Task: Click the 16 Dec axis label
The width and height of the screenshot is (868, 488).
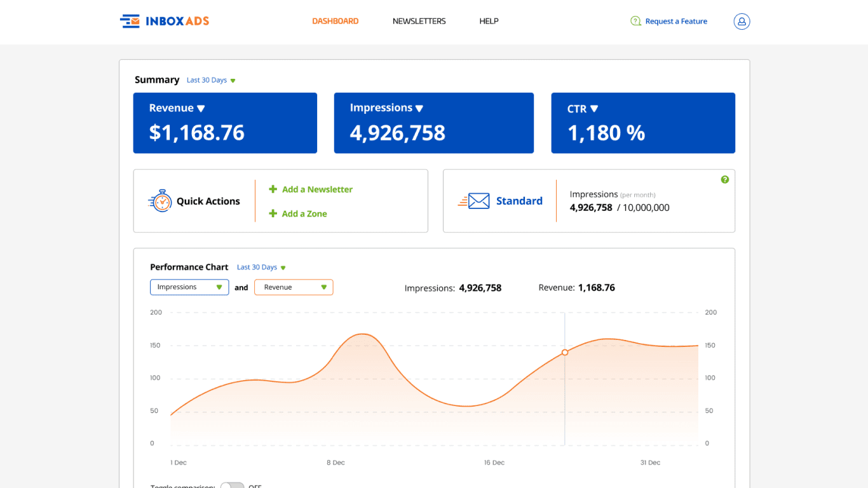Action: click(494, 463)
